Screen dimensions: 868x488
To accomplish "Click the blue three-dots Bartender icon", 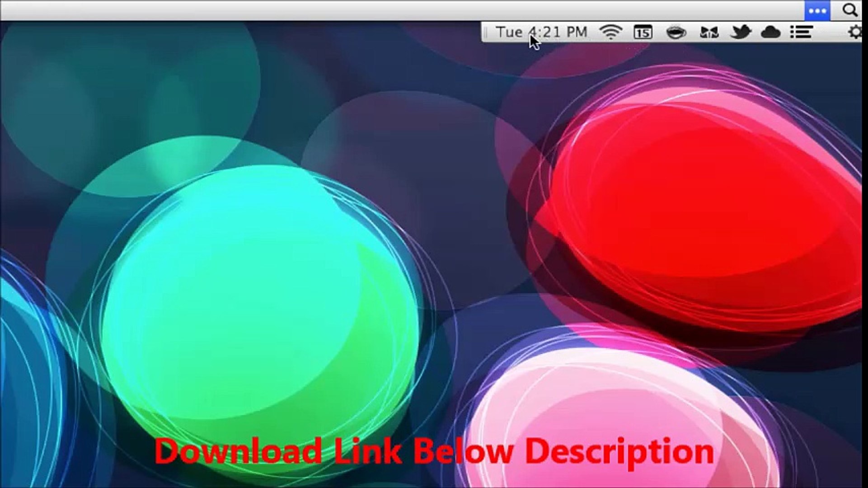I will click(817, 10).
